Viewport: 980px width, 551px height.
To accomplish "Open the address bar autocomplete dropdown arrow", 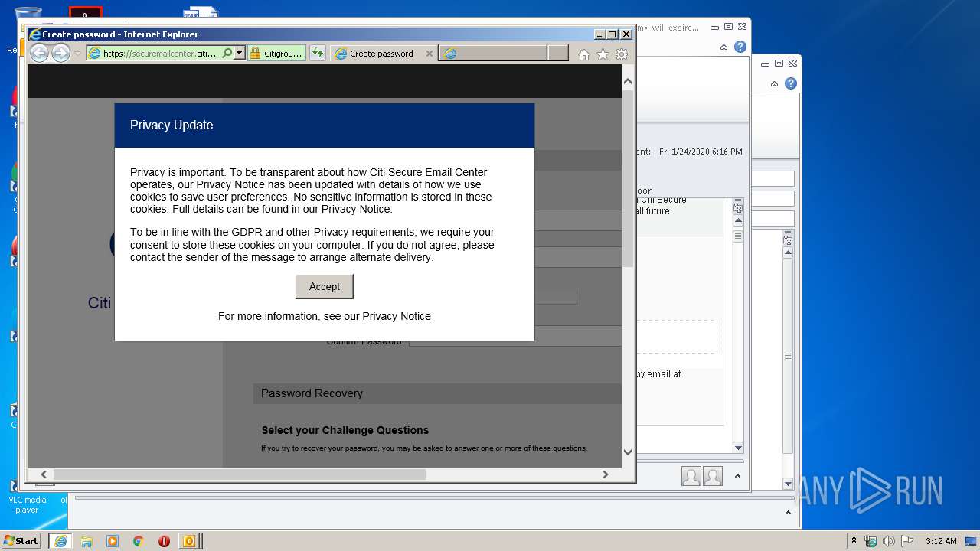I will (240, 54).
